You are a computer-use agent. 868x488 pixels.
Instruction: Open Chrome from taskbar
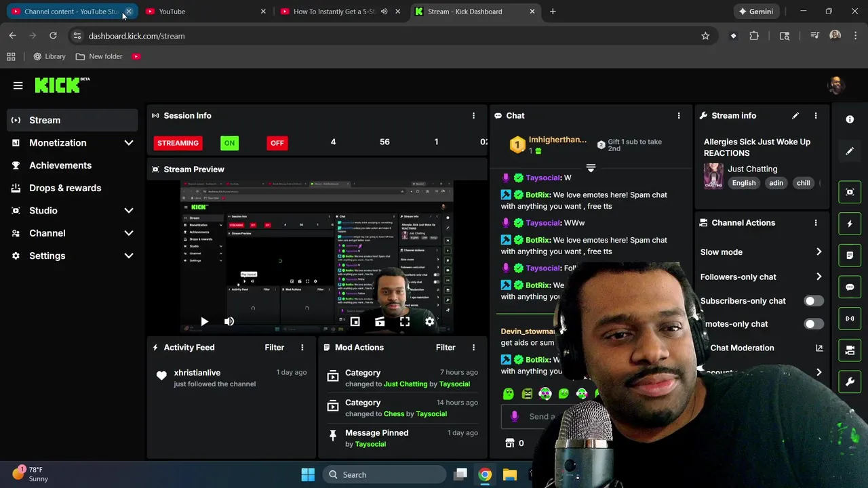click(x=485, y=475)
